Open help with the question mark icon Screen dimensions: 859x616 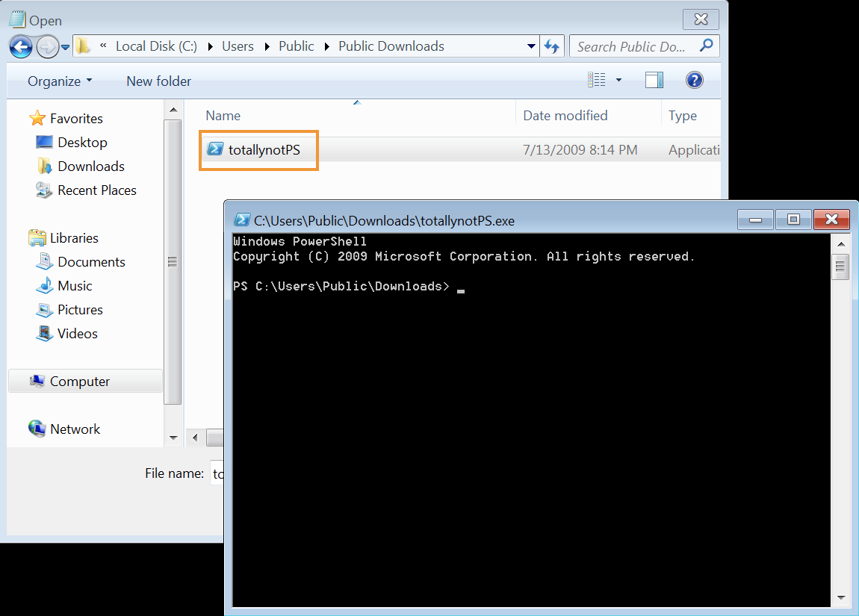(694, 80)
